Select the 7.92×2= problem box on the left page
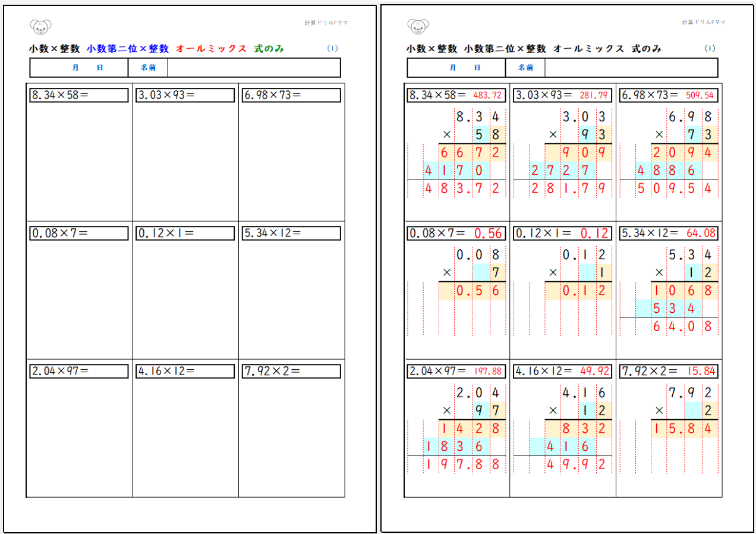756x534 pixels. (291, 371)
